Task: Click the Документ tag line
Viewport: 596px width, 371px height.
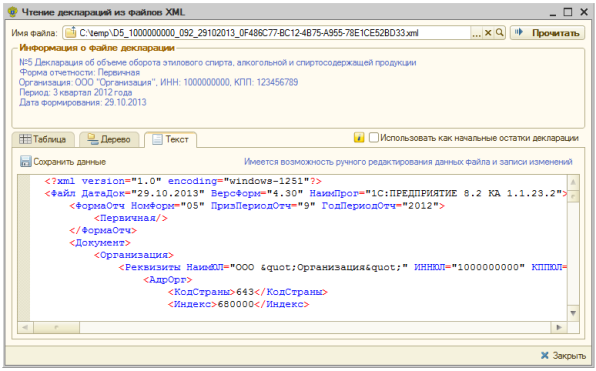Action: click(100, 243)
